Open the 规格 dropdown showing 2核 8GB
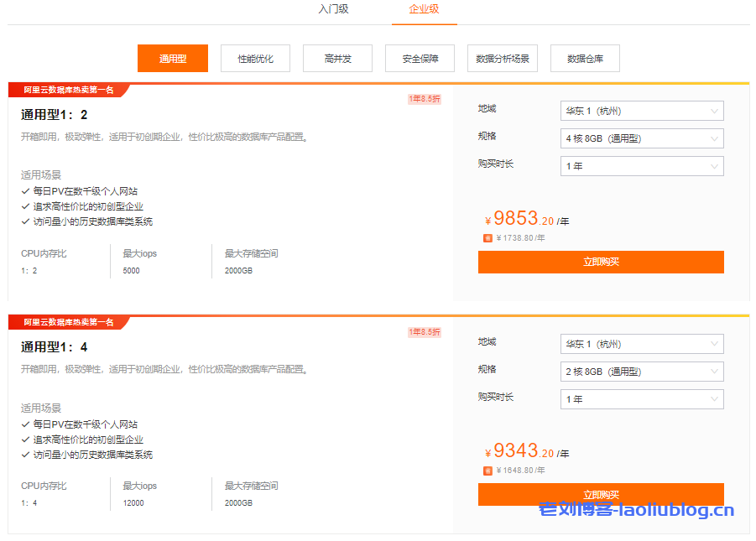Screen dimensions: 756x541 coord(642,371)
